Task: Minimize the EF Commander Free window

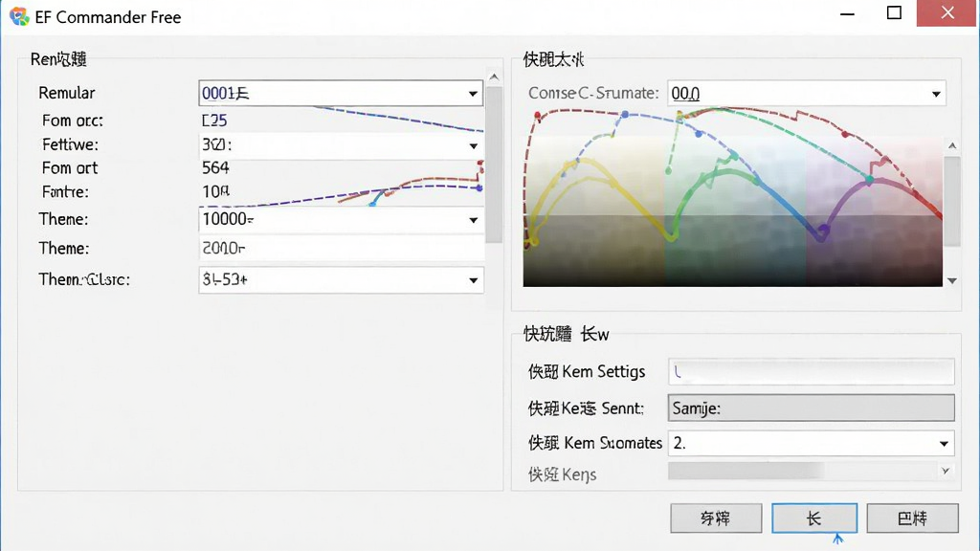Action: (x=848, y=13)
